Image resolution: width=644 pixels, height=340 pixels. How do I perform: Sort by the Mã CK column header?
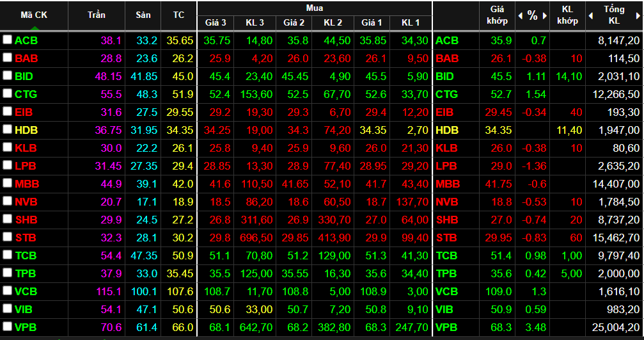(x=34, y=15)
